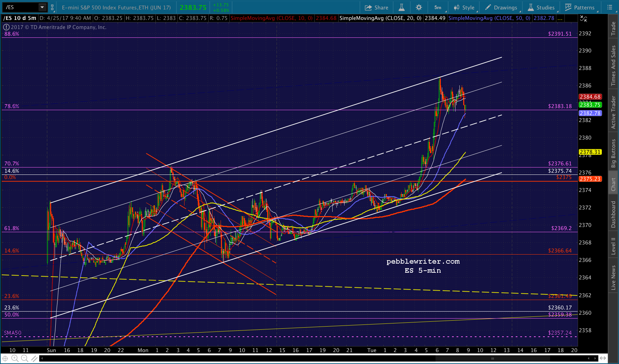The image size is (619, 364).
Task: Click the zoom out magnifier icon
Action: [25, 358]
